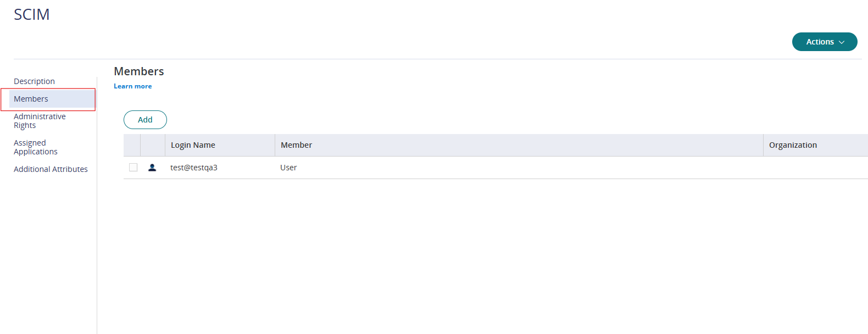Click the Learn more link
868x334 pixels.
[x=132, y=86]
